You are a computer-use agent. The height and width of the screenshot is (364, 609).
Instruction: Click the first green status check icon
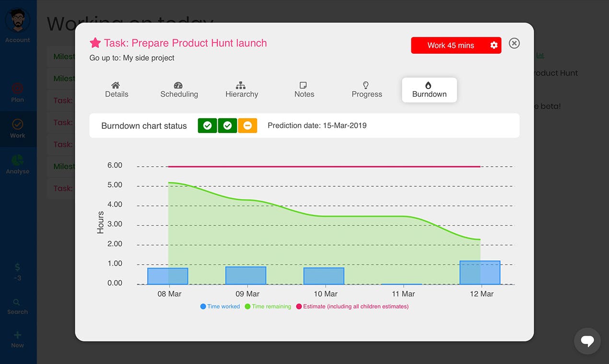207,125
